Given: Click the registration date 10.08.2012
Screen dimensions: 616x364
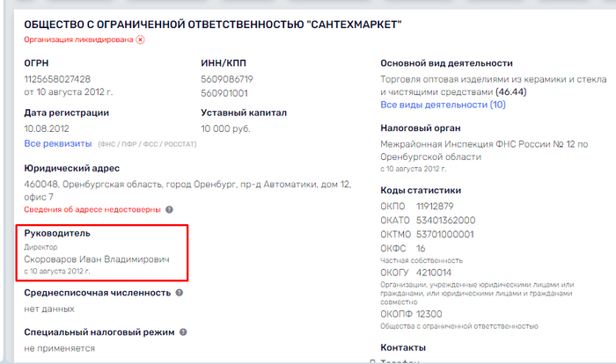Looking at the screenshot, I should coord(47,128).
